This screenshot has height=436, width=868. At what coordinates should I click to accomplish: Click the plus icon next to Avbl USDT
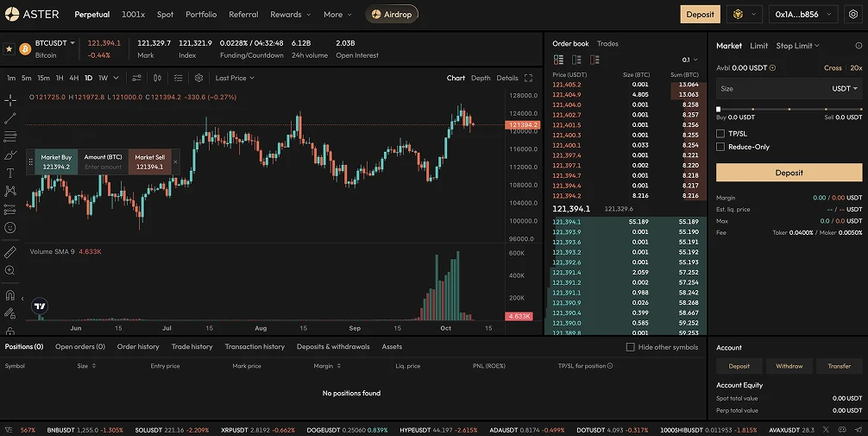point(772,68)
